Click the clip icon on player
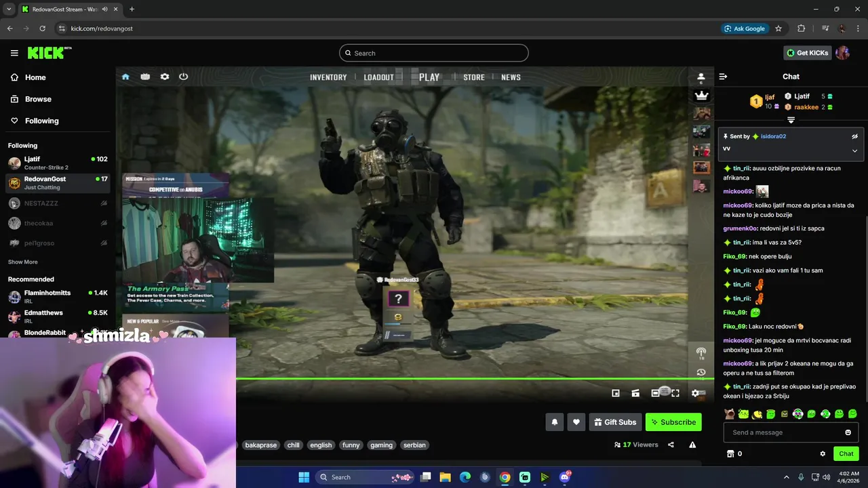The height and width of the screenshot is (488, 868). (635, 393)
